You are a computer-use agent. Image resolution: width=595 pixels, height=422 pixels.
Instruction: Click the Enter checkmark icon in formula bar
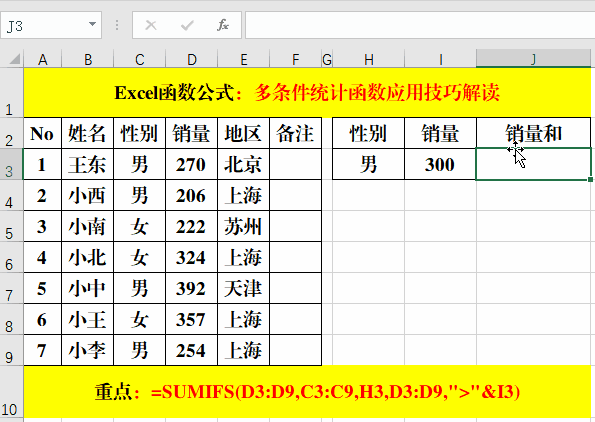[187, 25]
